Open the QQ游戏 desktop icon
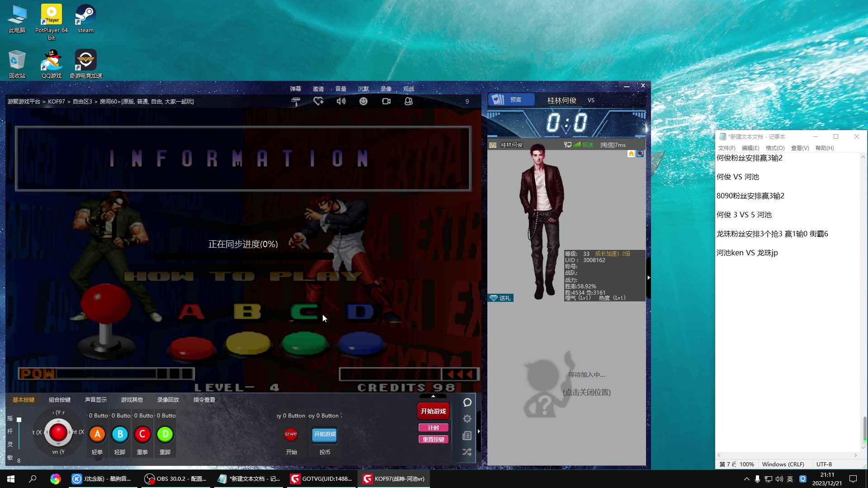 (x=52, y=64)
